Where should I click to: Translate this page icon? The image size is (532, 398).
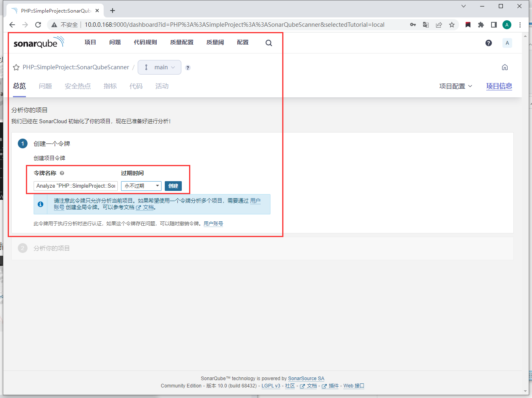(426, 25)
